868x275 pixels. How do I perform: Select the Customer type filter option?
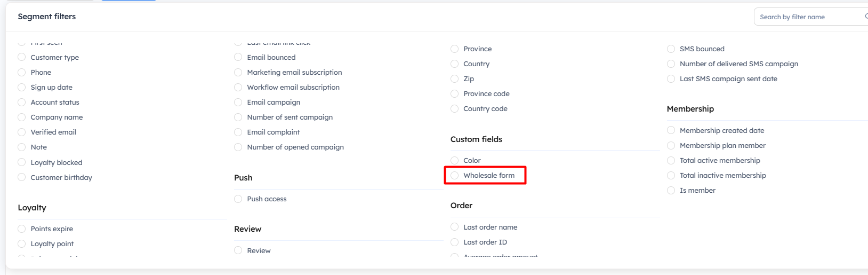(x=22, y=58)
